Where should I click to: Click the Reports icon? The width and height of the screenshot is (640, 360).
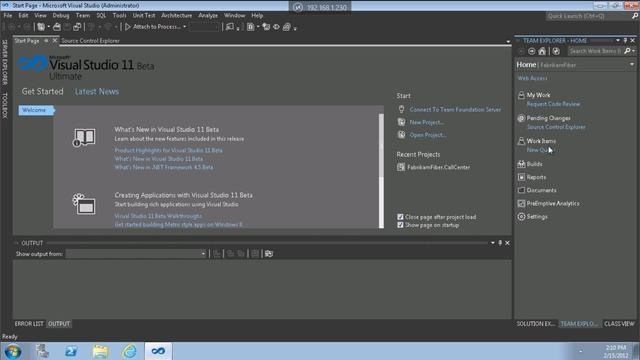pyautogui.click(x=521, y=177)
